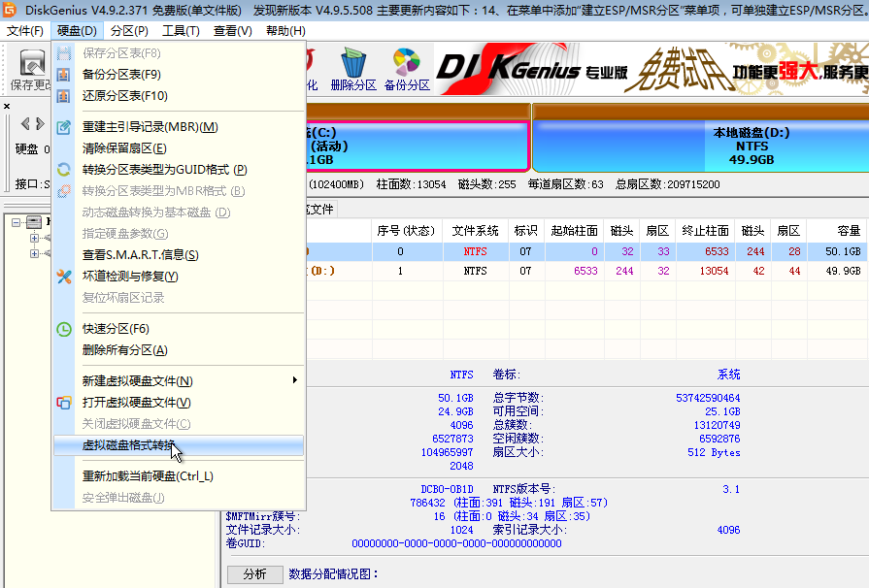This screenshot has height=588, width=869.
Task: Click the 转换分区表类型为GUID格式 icon
Action: point(63,170)
